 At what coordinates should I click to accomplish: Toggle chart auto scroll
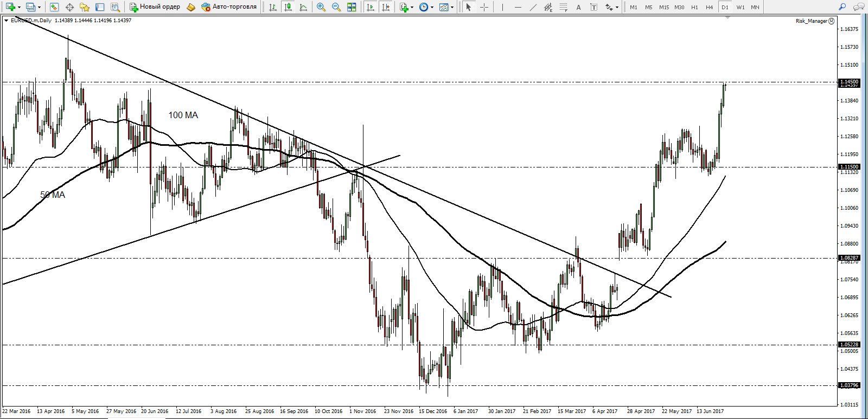[371, 7]
